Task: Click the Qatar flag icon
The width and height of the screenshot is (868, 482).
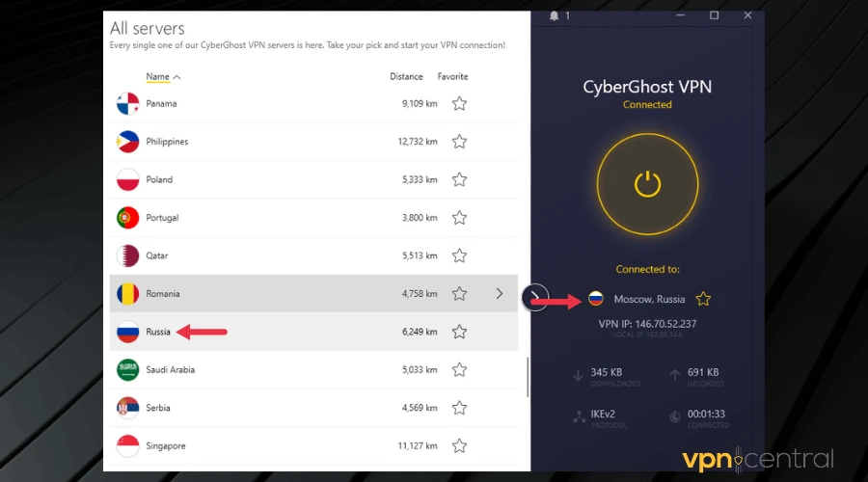Action: 128,255
